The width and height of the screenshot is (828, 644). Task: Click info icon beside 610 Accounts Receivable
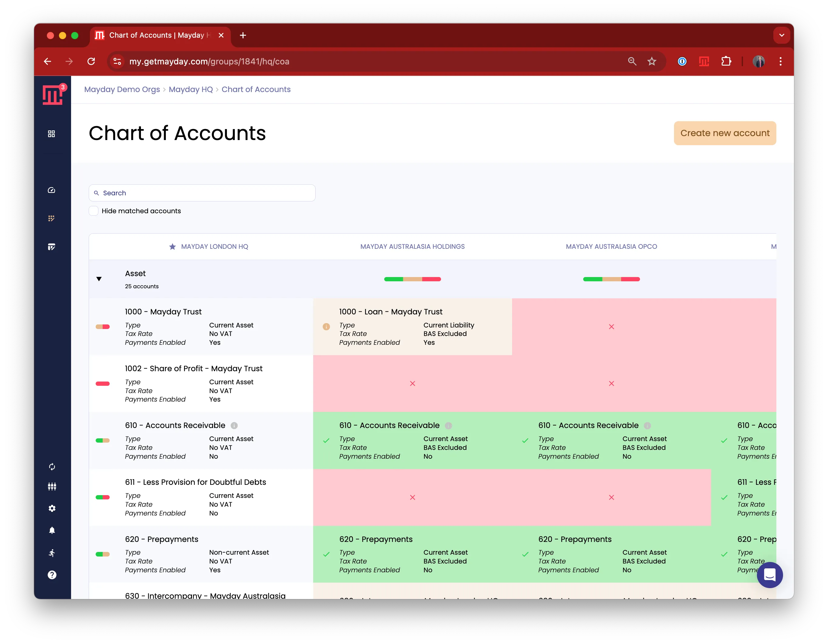(234, 426)
